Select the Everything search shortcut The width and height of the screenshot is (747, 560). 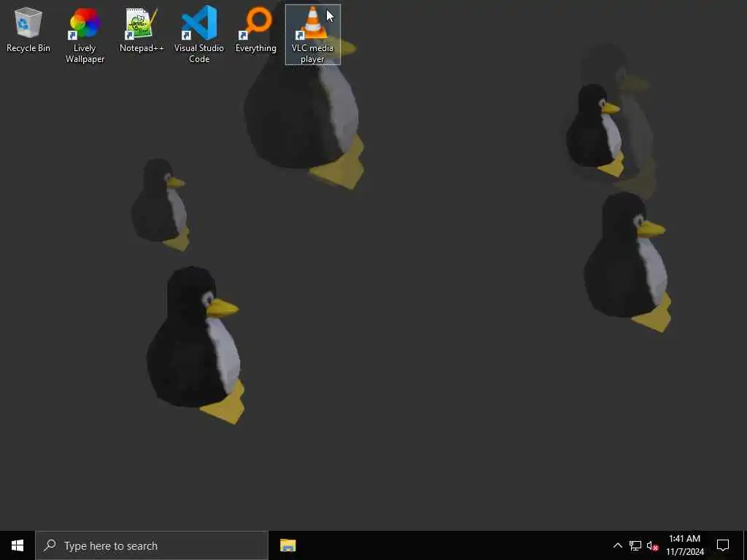256,29
